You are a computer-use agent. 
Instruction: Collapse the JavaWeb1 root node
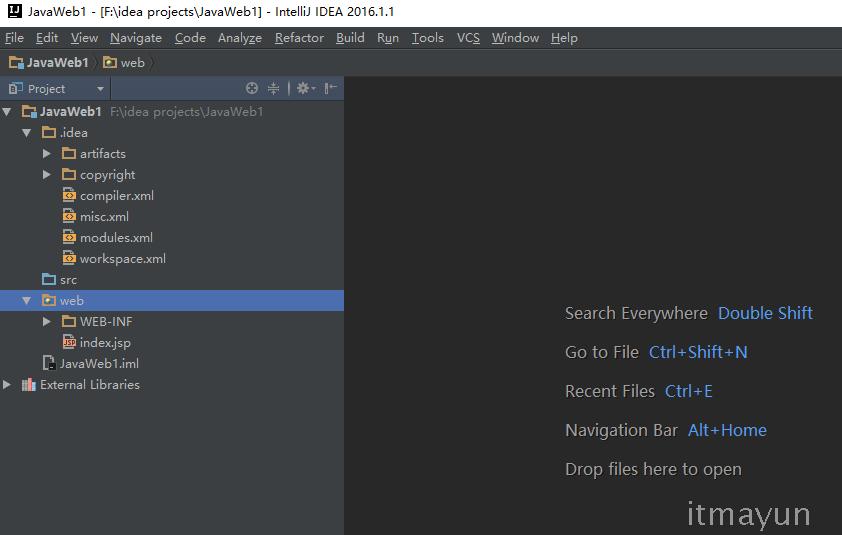click(7, 112)
